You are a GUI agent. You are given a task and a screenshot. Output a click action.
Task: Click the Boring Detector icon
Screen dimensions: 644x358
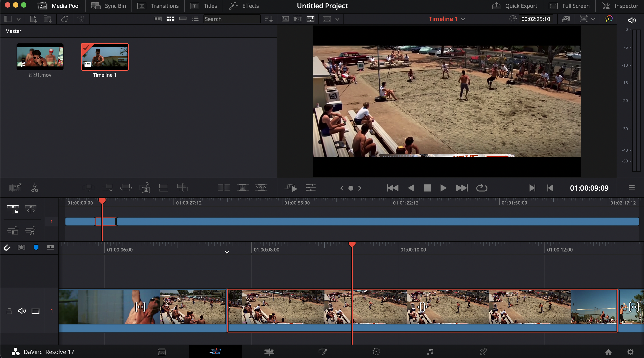pyautogui.click(x=15, y=188)
